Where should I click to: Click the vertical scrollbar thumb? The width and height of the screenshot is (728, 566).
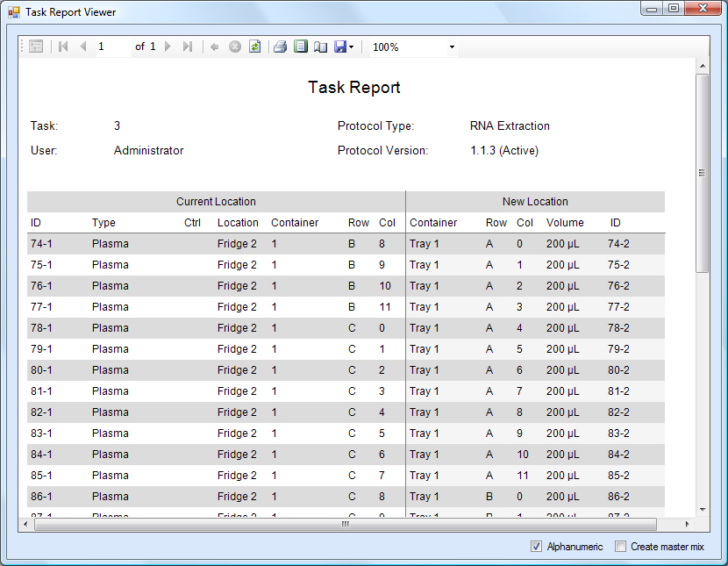(x=703, y=173)
